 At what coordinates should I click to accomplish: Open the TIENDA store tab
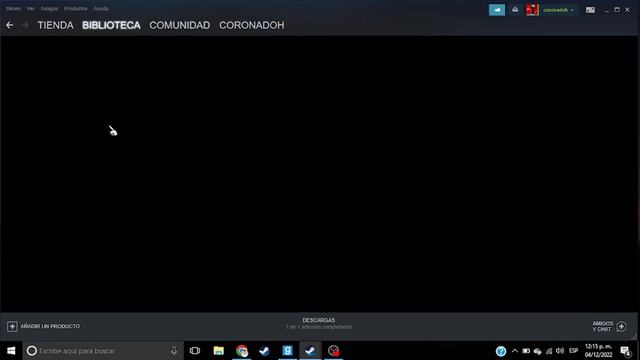tap(56, 25)
